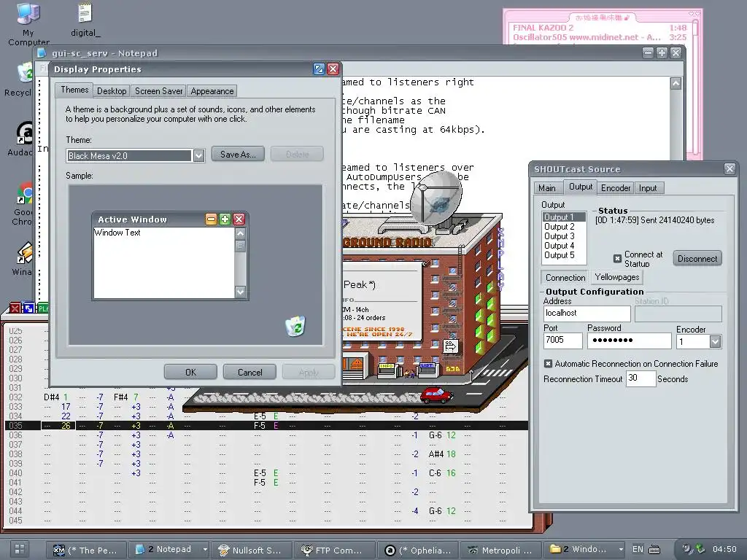Click the INFO sign on the radio building
The image size is (747, 560).
pos(387,366)
